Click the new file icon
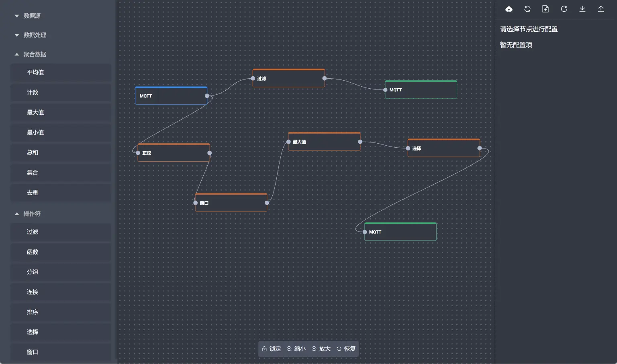617x364 pixels. 545,9
